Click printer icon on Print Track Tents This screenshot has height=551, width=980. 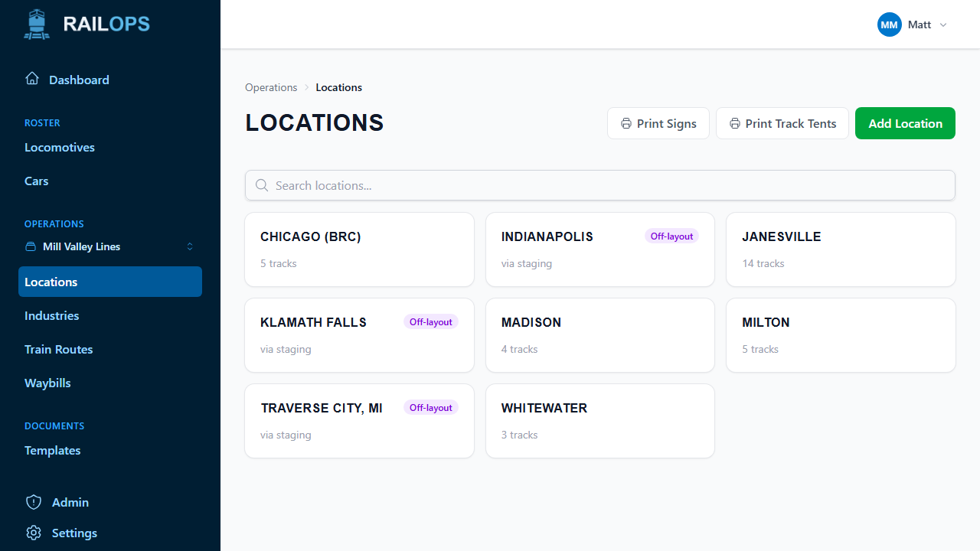pos(735,123)
